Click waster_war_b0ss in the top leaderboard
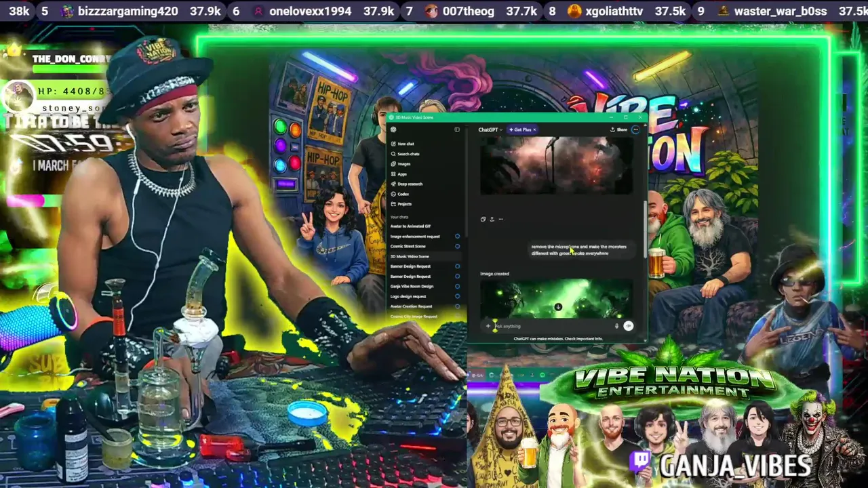 coord(781,11)
